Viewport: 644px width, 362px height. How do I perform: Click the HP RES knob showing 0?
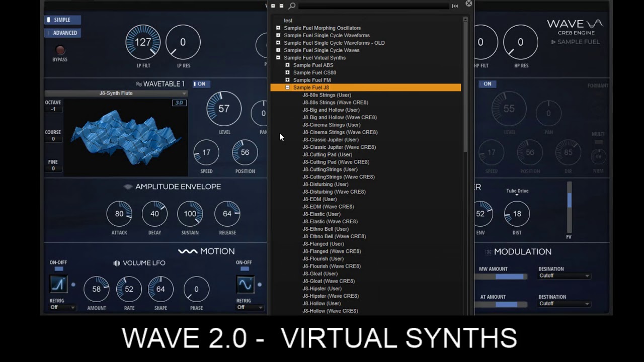521,42
